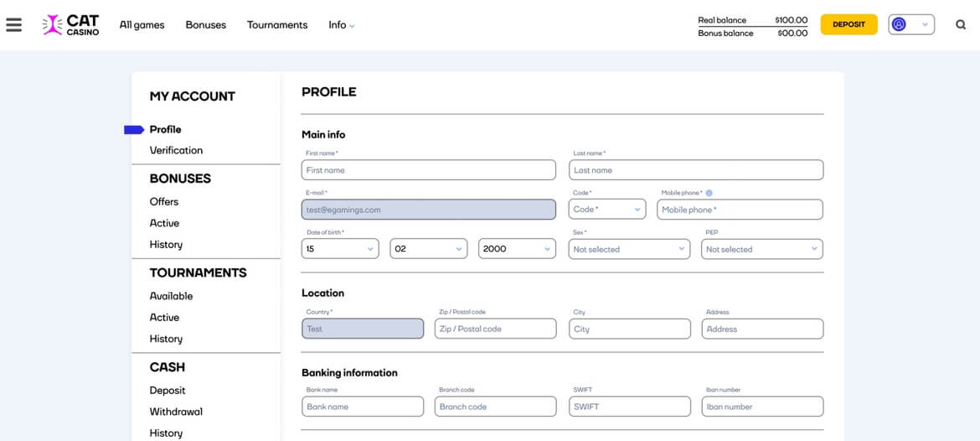
Task: Click the user avatar icon
Action: (900, 24)
